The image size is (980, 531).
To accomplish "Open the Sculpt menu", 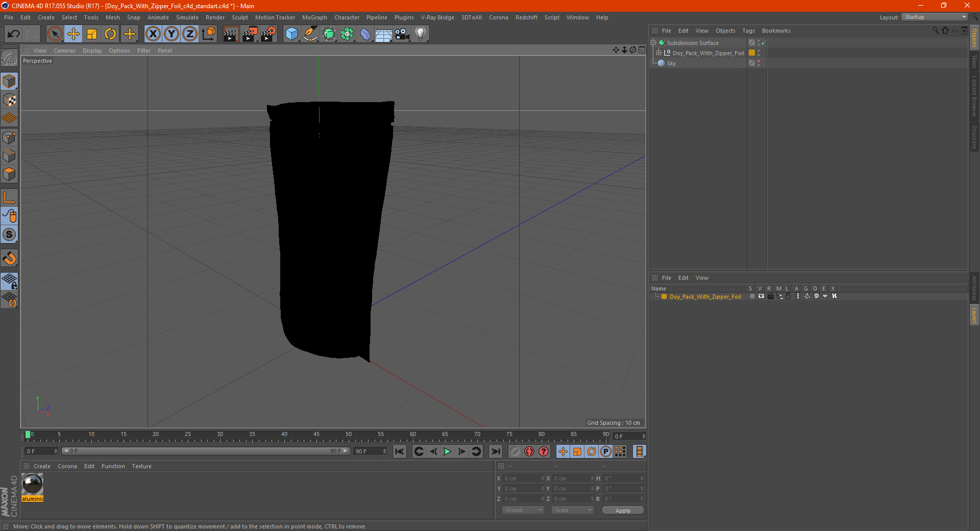I will click(239, 17).
